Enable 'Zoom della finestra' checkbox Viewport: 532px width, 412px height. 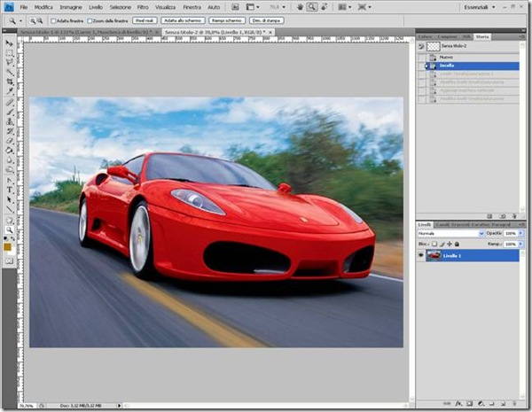pos(90,21)
